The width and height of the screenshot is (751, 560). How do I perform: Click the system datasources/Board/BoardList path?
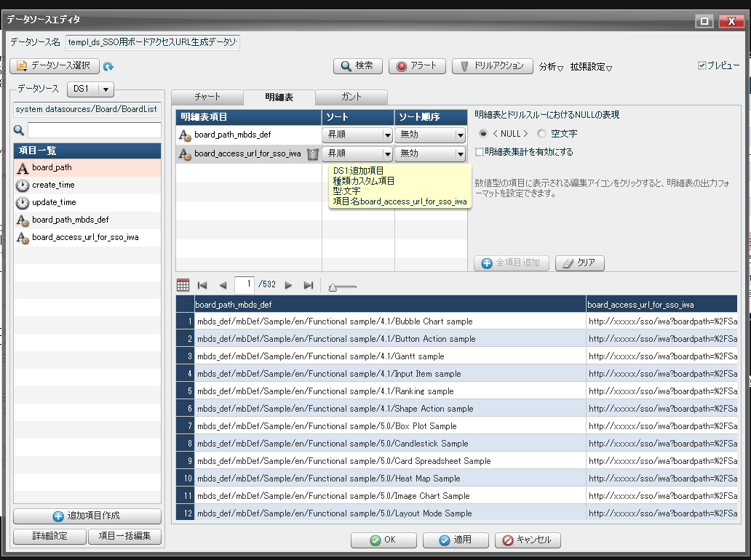[x=87, y=110]
